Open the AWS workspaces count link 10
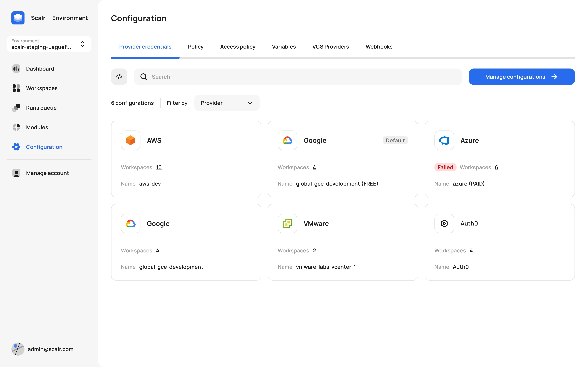588x367 pixels. (x=159, y=167)
